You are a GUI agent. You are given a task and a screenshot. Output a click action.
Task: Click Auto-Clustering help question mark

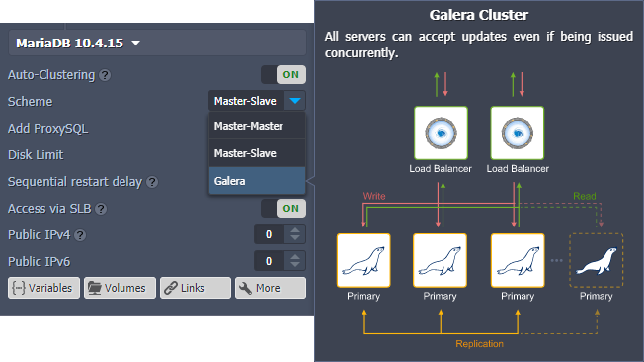[x=105, y=75]
